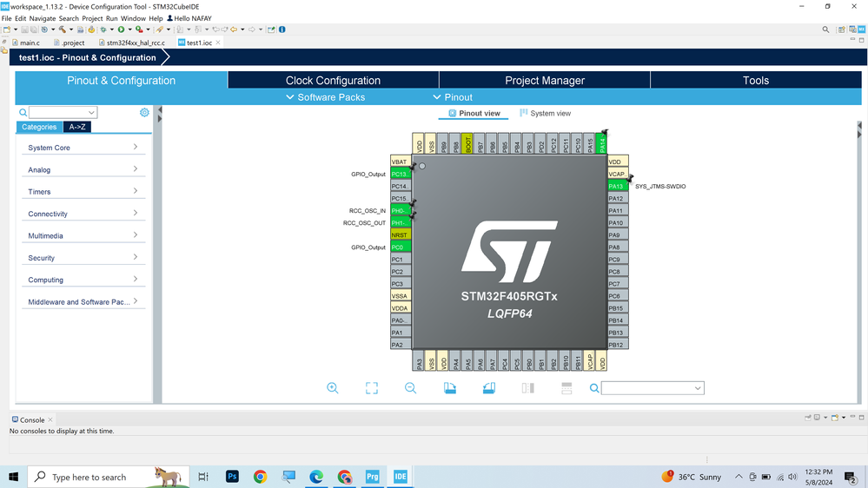
Task: Open the .project editor tab
Action: (70, 43)
